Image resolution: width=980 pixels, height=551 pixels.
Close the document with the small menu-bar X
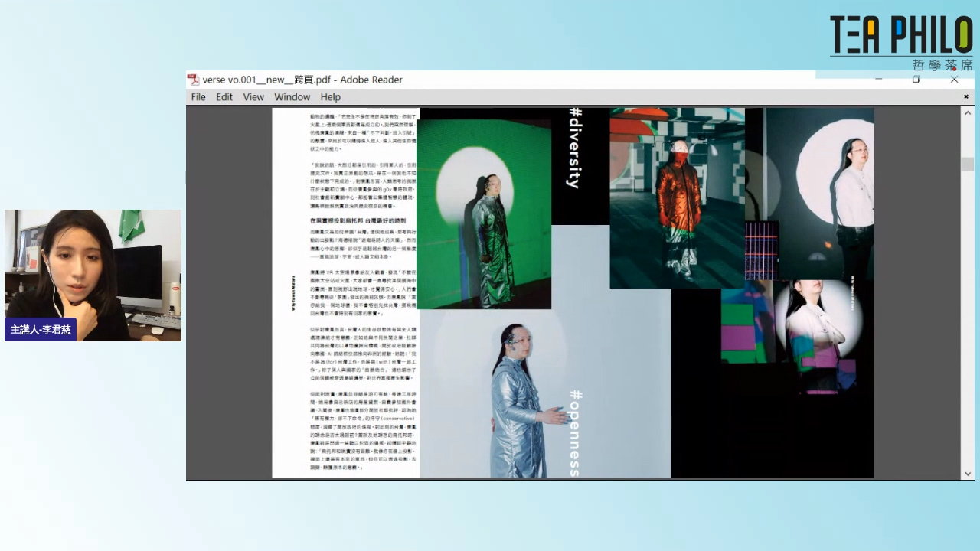[x=966, y=96]
